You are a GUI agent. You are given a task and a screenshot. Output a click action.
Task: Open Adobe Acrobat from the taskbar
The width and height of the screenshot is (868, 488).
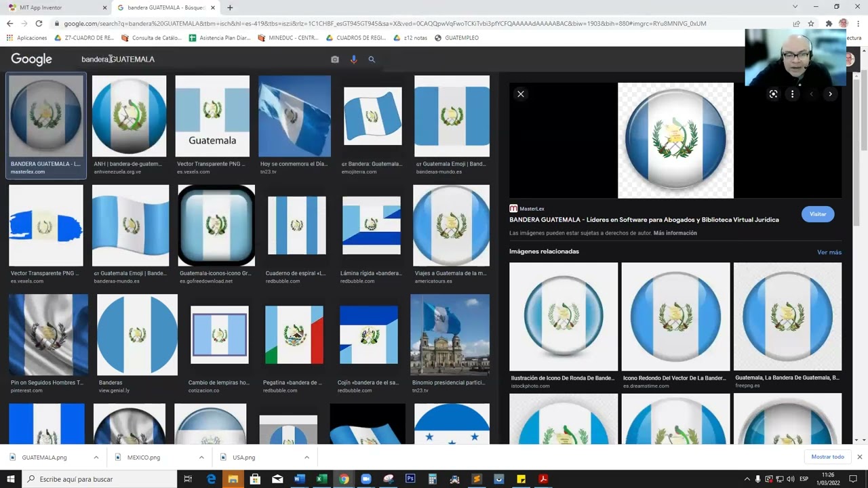pyautogui.click(x=543, y=479)
